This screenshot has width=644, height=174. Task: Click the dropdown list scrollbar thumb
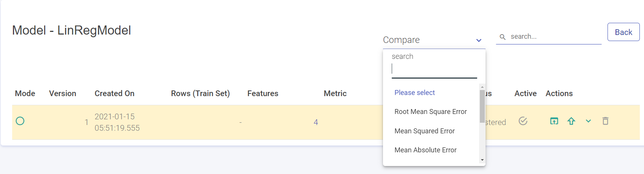click(482, 106)
